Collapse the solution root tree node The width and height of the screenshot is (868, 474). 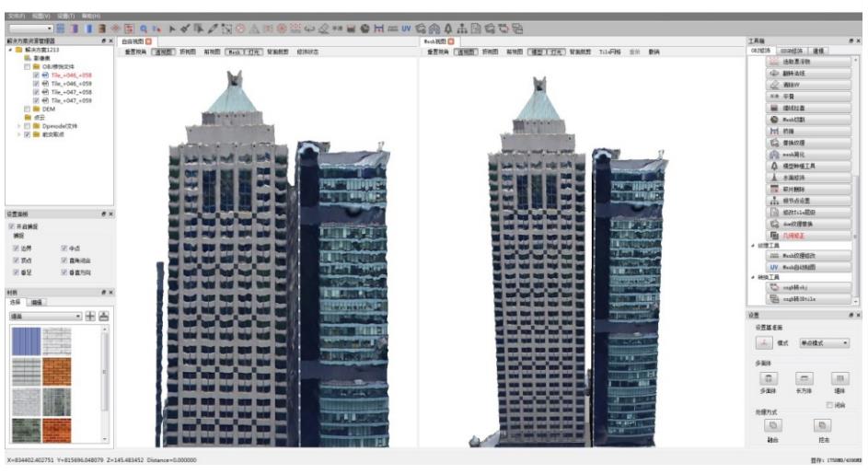pyautogui.click(x=10, y=50)
